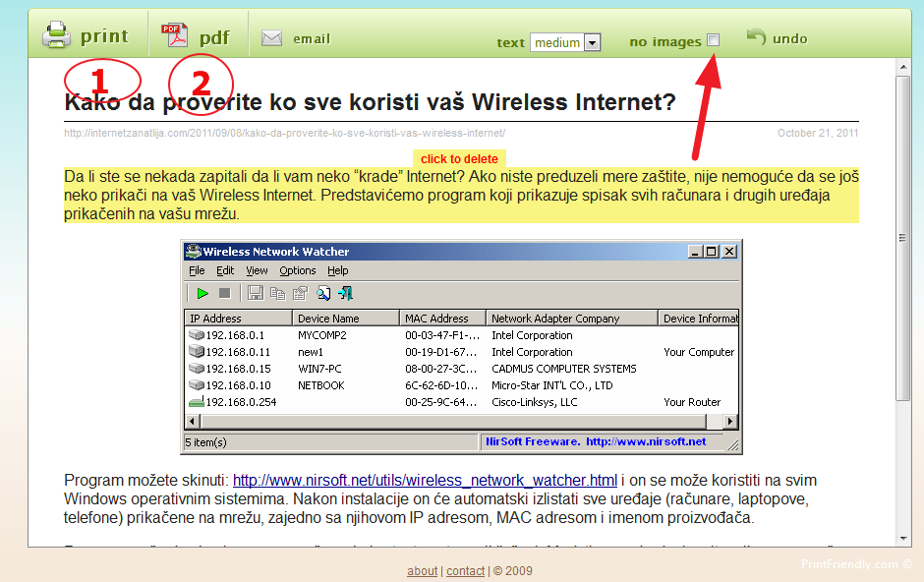Click the PDF document icon
924x582 pixels.
click(175, 36)
